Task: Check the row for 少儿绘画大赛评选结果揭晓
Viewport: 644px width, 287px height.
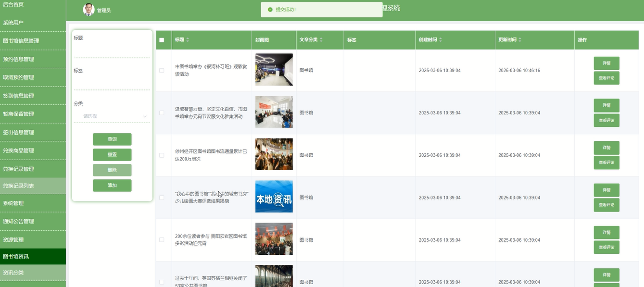Action: pyautogui.click(x=162, y=198)
